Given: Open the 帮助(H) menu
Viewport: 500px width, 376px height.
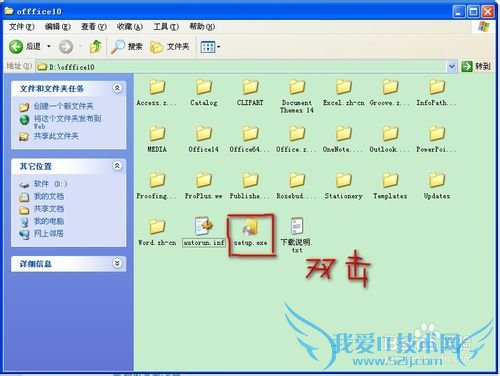Looking at the screenshot, I should click(x=202, y=27).
